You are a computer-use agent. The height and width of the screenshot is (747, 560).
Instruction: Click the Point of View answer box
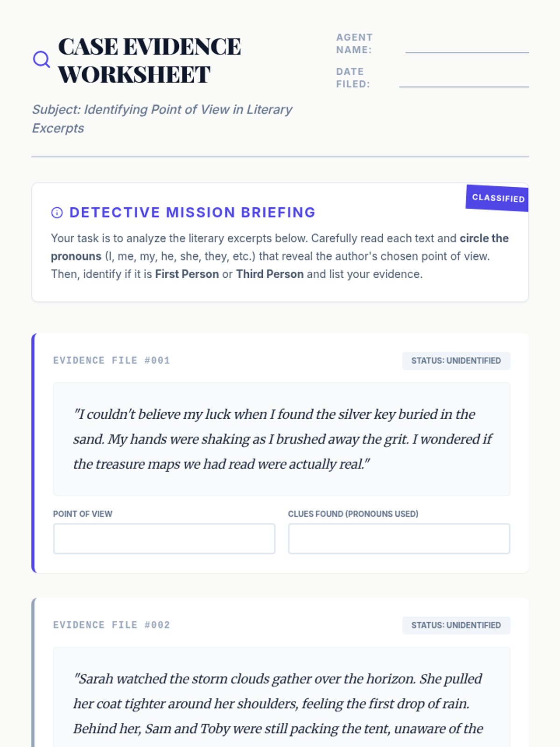[164, 539]
